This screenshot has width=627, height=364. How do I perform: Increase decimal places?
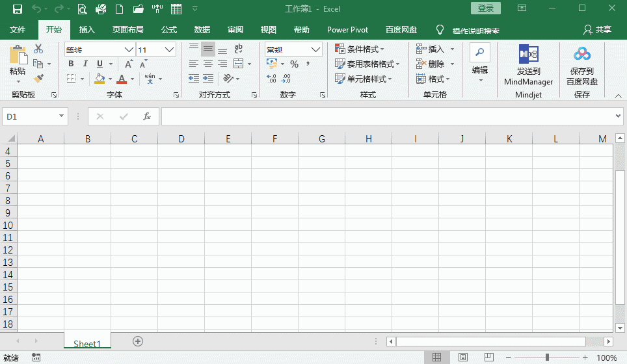(x=271, y=78)
